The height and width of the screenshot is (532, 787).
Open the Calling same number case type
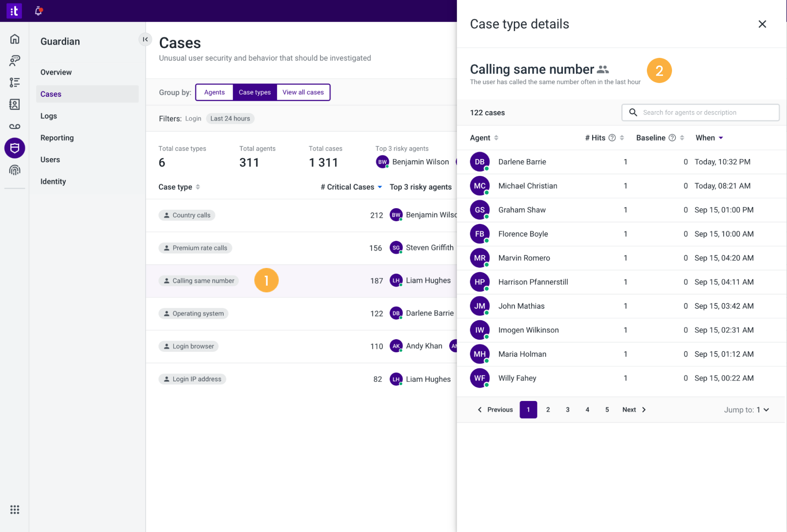coord(199,281)
